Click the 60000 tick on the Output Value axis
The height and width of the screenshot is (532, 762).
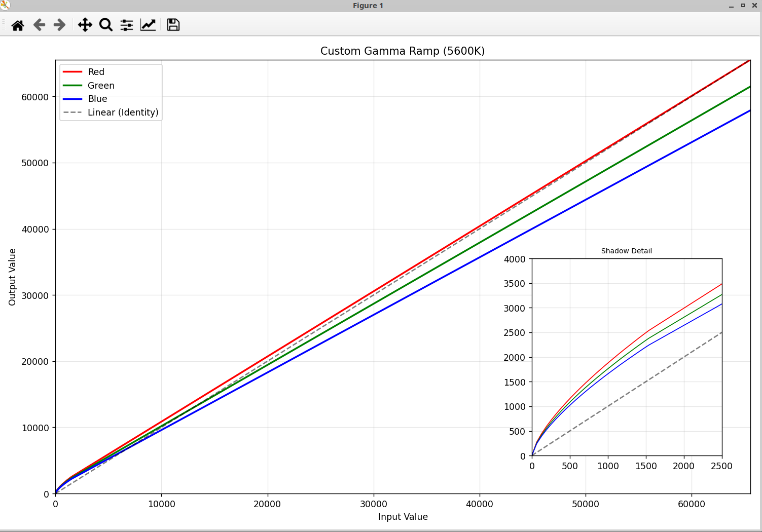click(x=35, y=97)
